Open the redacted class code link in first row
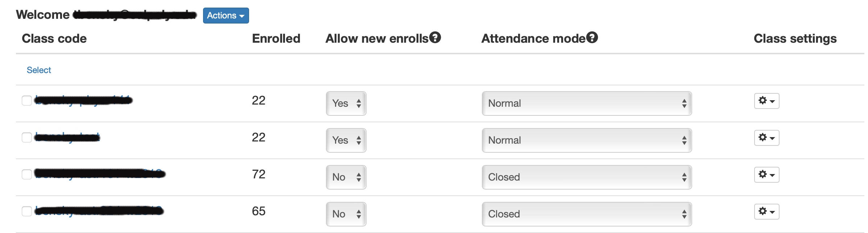 83,100
